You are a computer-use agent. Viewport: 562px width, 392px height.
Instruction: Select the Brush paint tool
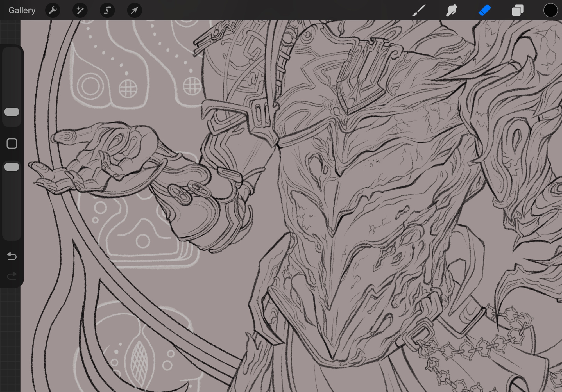419,10
